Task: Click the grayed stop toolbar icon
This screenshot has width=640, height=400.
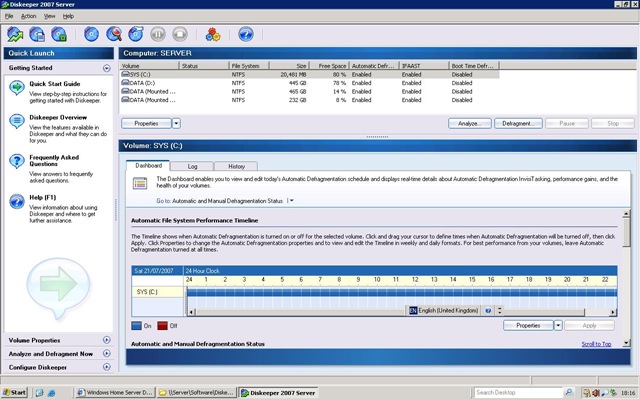Action: (180, 34)
